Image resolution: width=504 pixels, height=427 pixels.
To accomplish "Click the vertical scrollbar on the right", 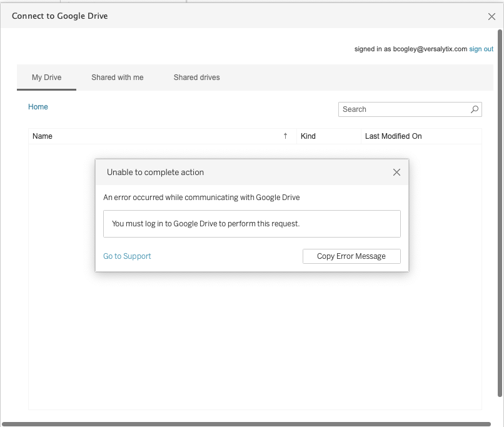I will click(500, 213).
